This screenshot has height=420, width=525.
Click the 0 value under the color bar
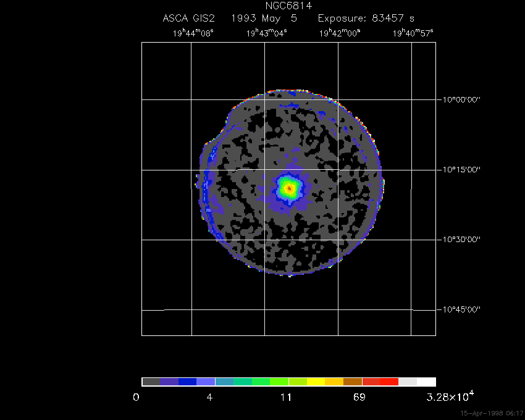[x=136, y=398]
